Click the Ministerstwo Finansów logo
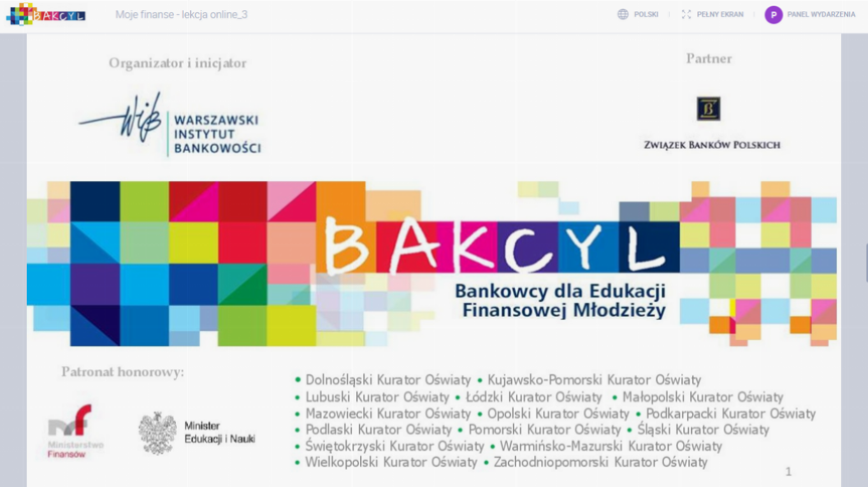This screenshot has width=868, height=487. (76, 432)
